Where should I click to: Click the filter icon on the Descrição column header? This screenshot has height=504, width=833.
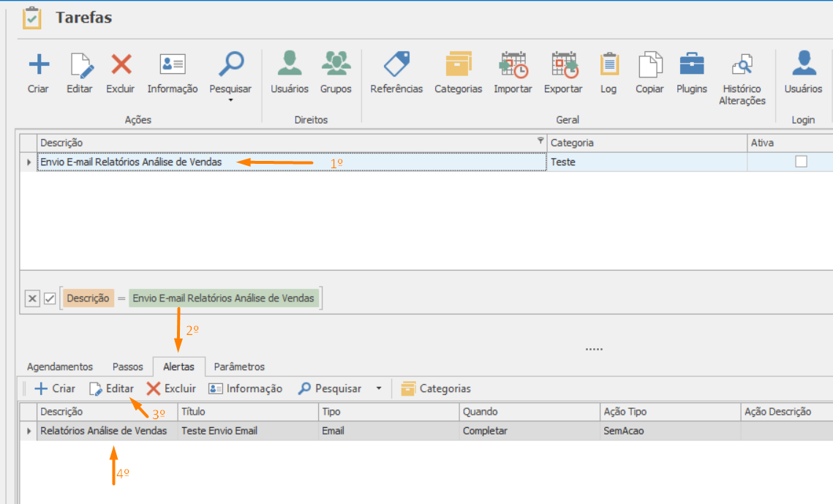pos(540,140)
